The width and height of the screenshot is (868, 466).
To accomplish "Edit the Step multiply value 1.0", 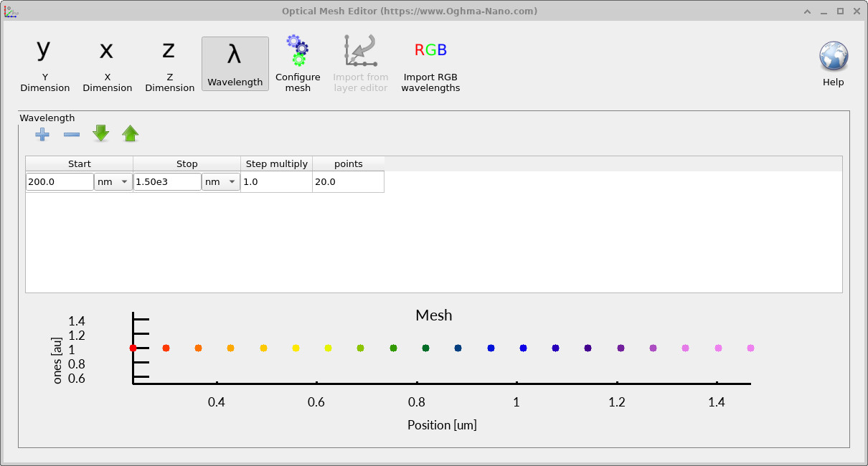I will tap(276, 181).
